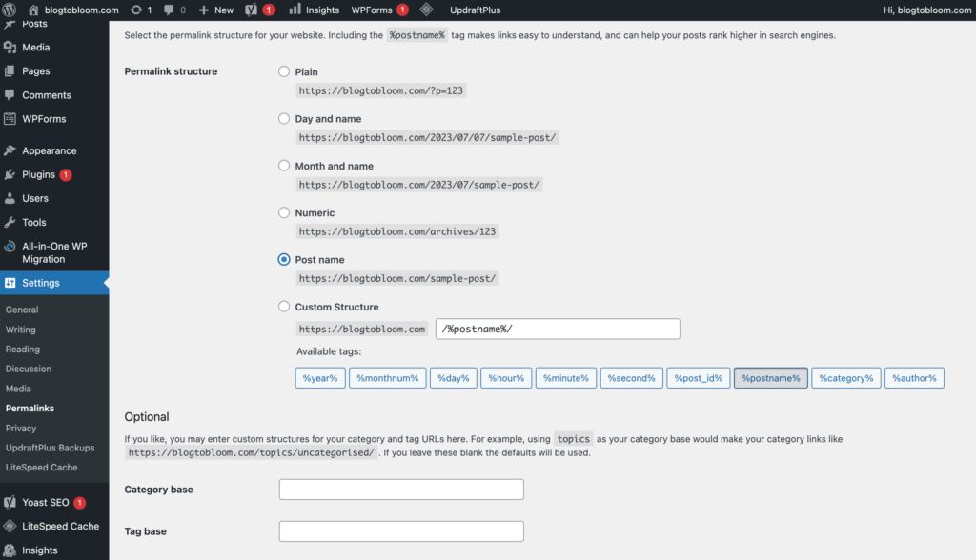976x560 pixels.
Task: Click the Yoast icon in top admin bar
Action: 251,10
